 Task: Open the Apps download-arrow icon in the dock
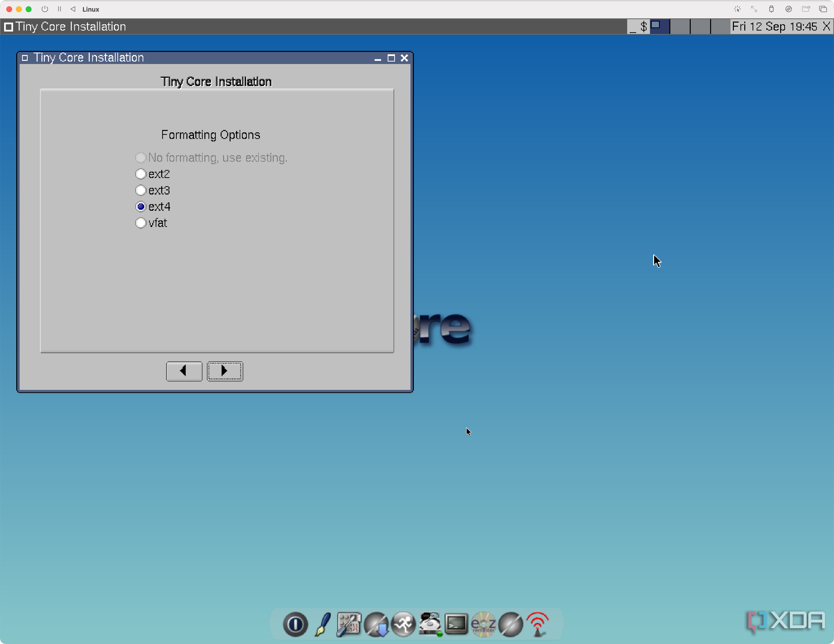coord(377,625)
